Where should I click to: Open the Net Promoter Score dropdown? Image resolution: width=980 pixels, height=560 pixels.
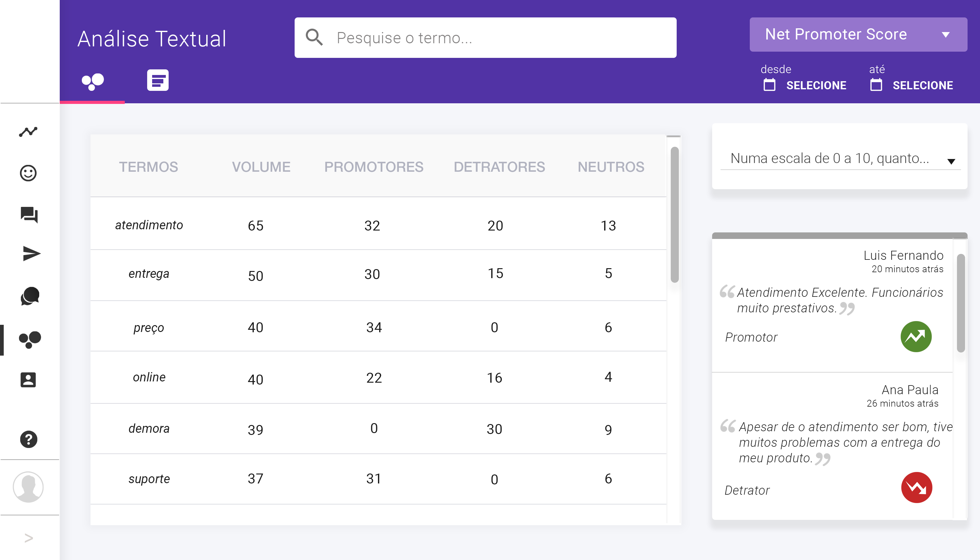point(858,34)
